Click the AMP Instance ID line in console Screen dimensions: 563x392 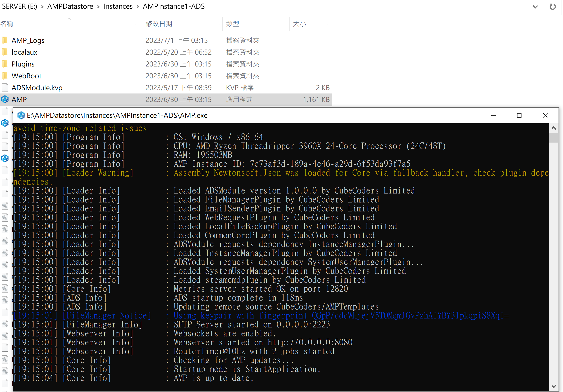(212, 164)
